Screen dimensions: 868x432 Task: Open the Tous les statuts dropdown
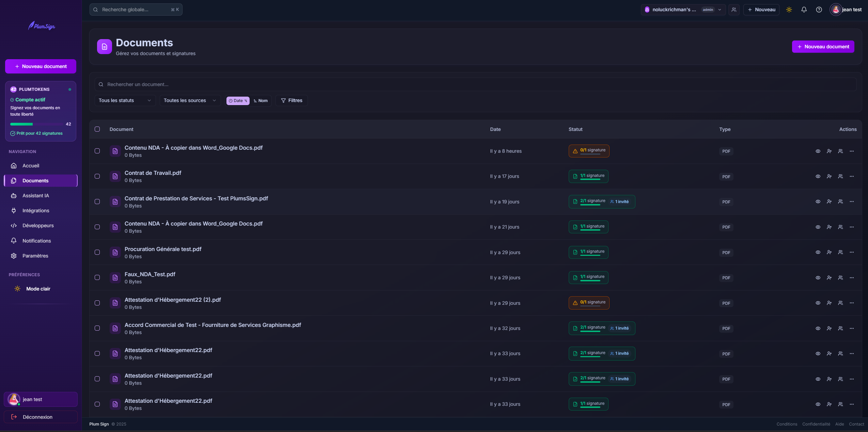click(125, 100)
